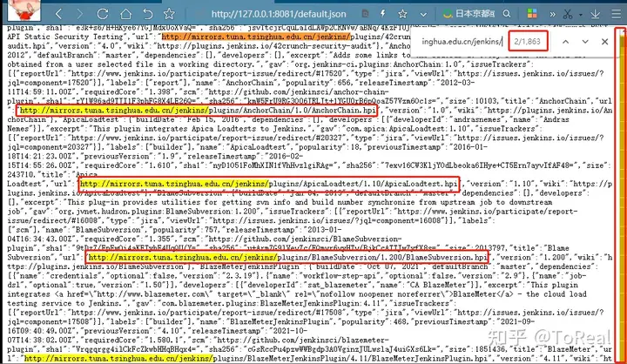Reload the default.json page
The height and width of the screenshot is (364, 627).
pos(103,14)
